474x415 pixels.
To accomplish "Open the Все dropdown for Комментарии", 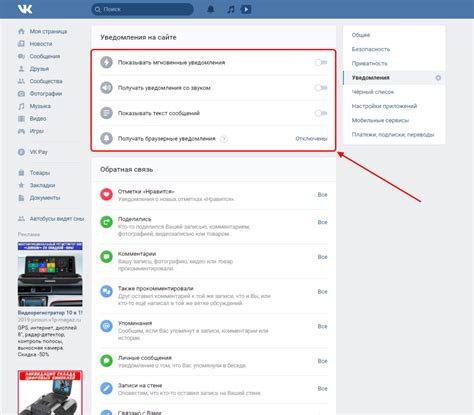I will 322,257.
